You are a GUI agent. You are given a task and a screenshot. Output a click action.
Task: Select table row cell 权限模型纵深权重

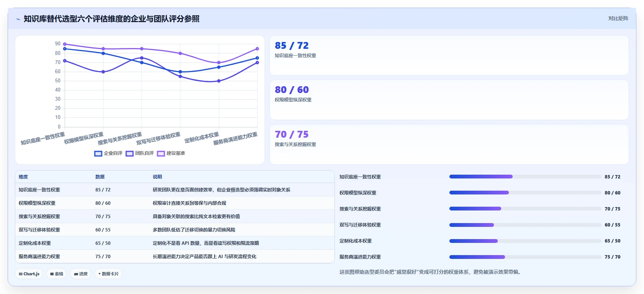point(37,203)
